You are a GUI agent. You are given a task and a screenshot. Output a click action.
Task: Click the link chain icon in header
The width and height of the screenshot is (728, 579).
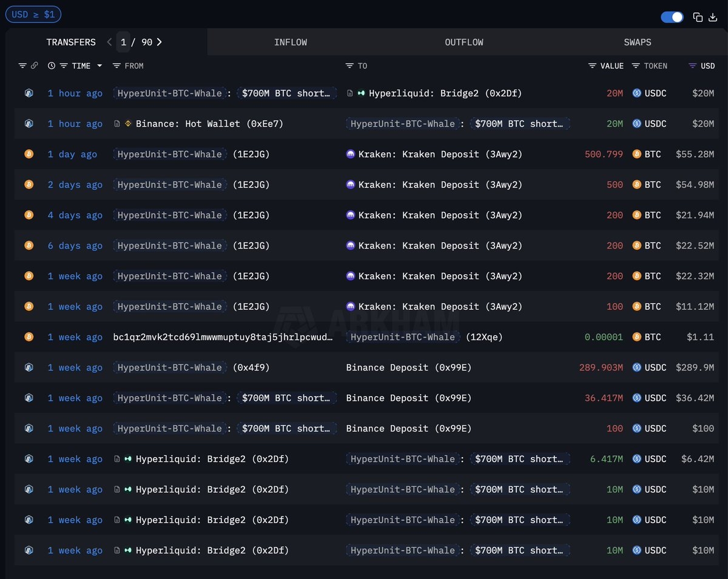[x=35, y=65]
